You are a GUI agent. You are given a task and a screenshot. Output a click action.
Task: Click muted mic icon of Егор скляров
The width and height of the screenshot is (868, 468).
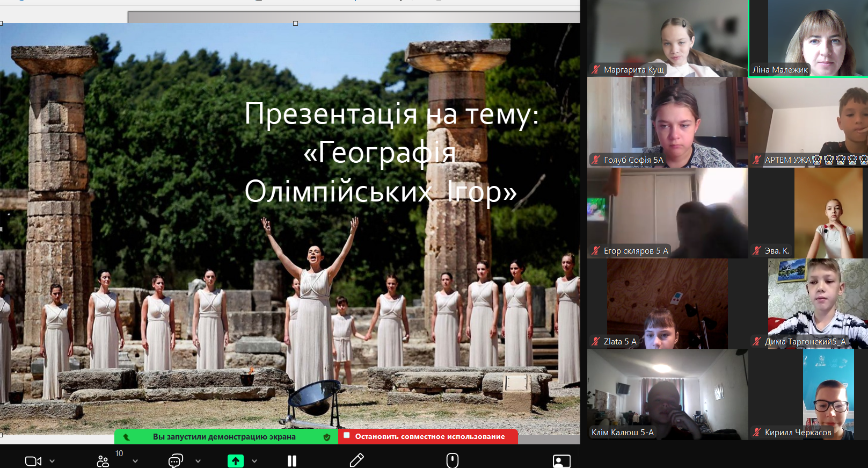(x=596, y=250)
